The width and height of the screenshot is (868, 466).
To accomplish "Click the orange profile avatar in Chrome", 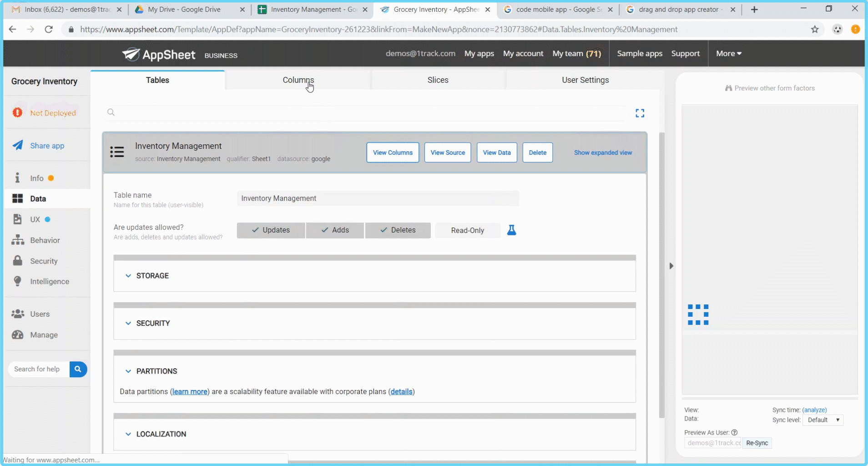I will coord(855,30).
